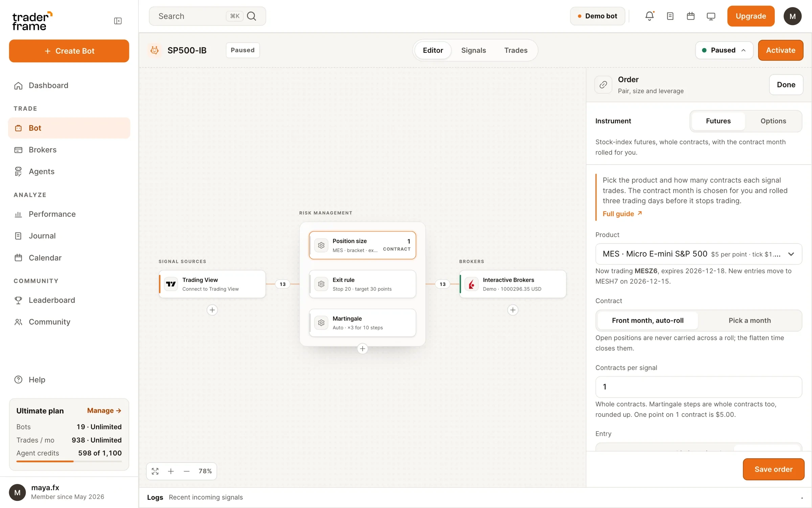812x508 pixels.
Task: Open the Paused status dropdown
Action: point(724,50)
